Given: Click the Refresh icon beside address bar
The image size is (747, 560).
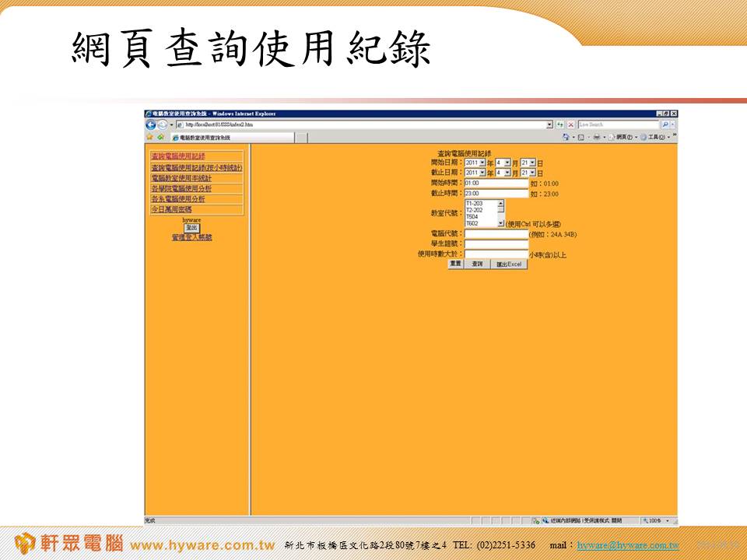Looking at the screenshot, I should [x=560, y=124].
